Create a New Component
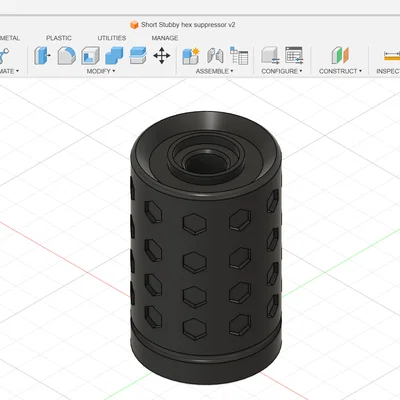The width and height of the screenshot is (400, 400). point(191,55)
